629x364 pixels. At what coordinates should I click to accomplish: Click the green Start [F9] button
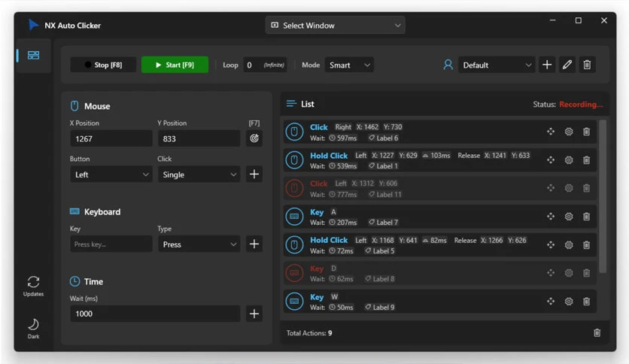(x=175, y=65)
